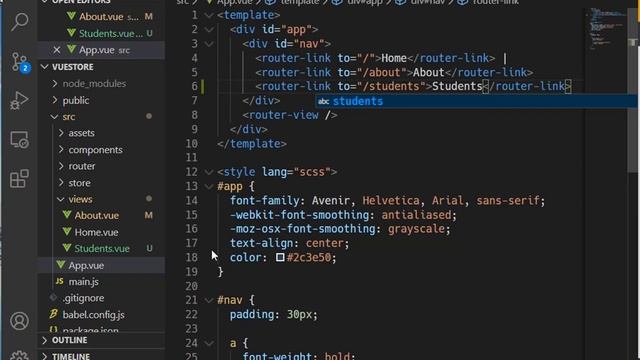
Task: Open Source Control view with 2 changes
Action: click(19, 62)
